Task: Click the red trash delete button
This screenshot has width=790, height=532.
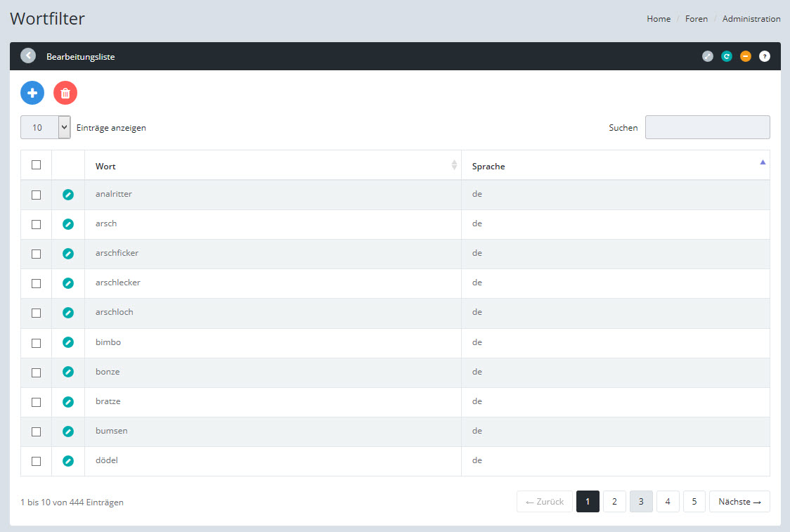Action: tap(65, 93)
